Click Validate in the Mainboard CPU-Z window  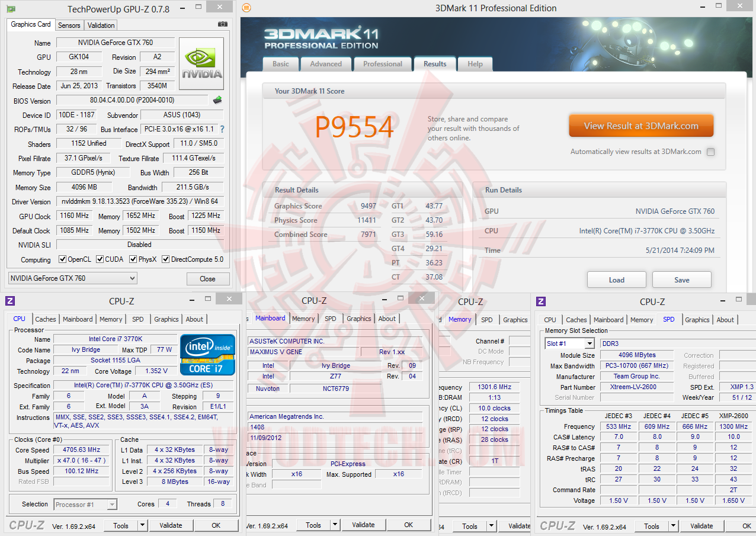[363, 525]
